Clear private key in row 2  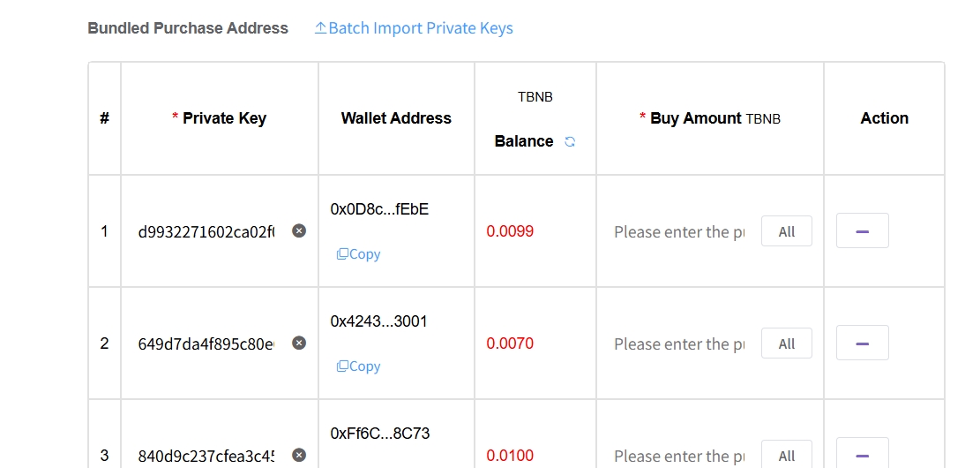(x=299, y=343)
